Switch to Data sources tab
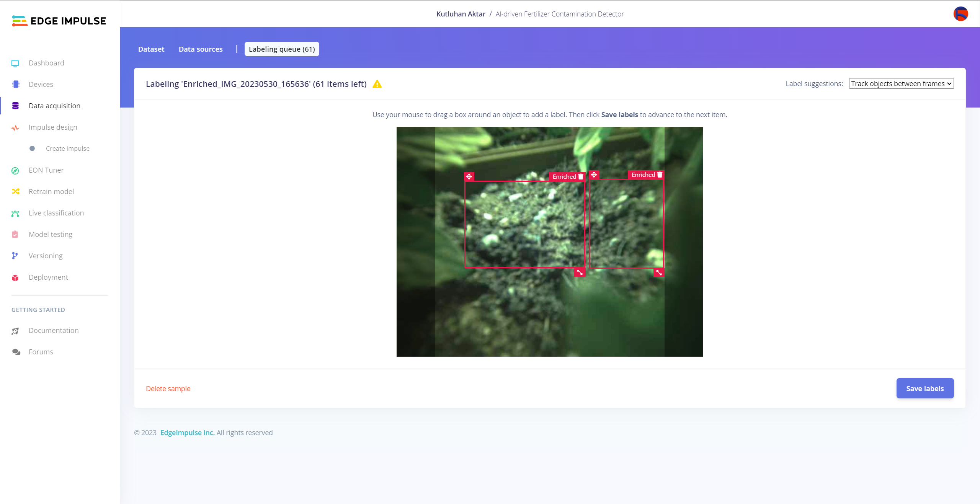The height and width of the screenshot is (504, 980). click(201, 49)
